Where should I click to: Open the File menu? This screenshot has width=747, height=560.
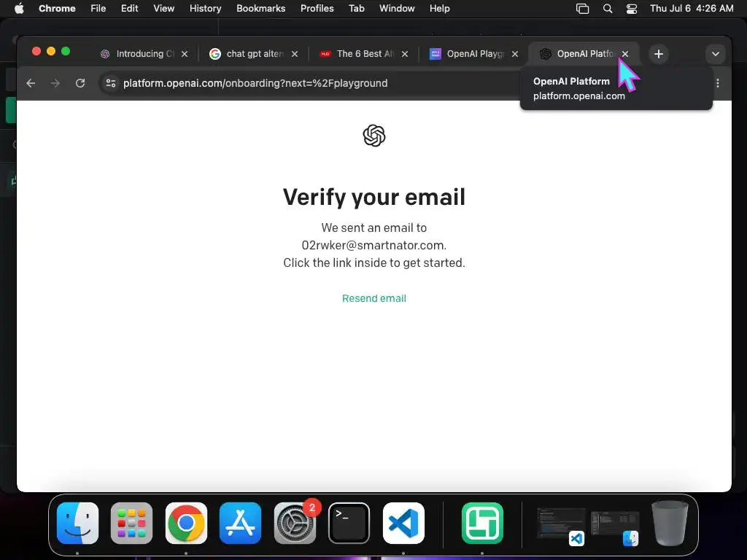point(98,8)
